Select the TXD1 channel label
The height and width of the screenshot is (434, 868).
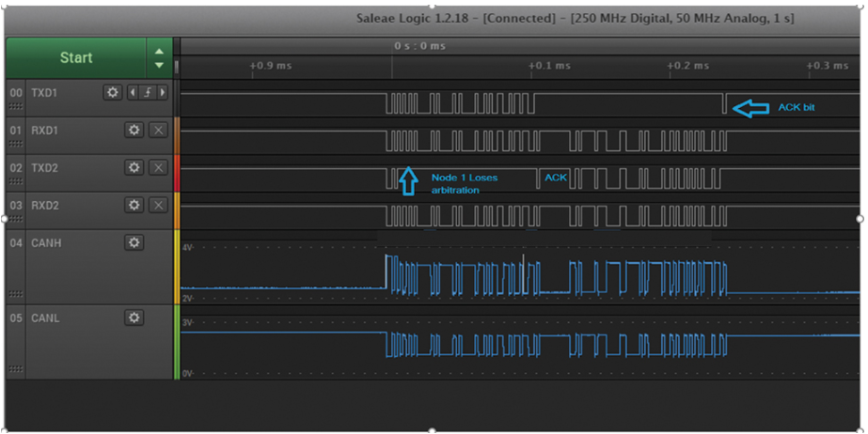(x=44, y=93)
